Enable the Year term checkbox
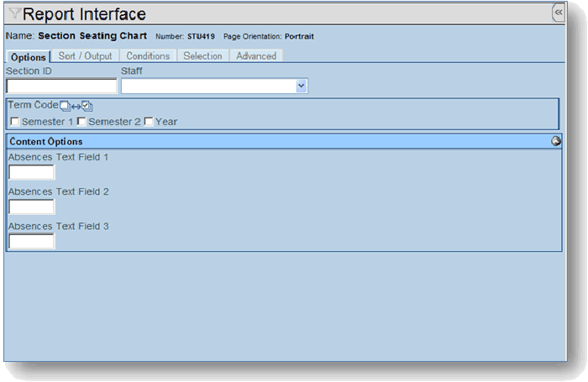The width and height of the screenshot is (588, 382). tap(149, 122)
